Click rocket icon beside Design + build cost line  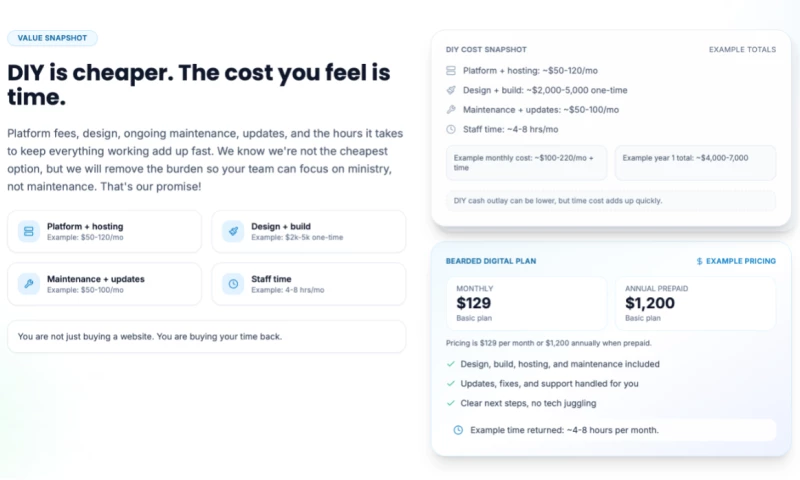[451, 89]
